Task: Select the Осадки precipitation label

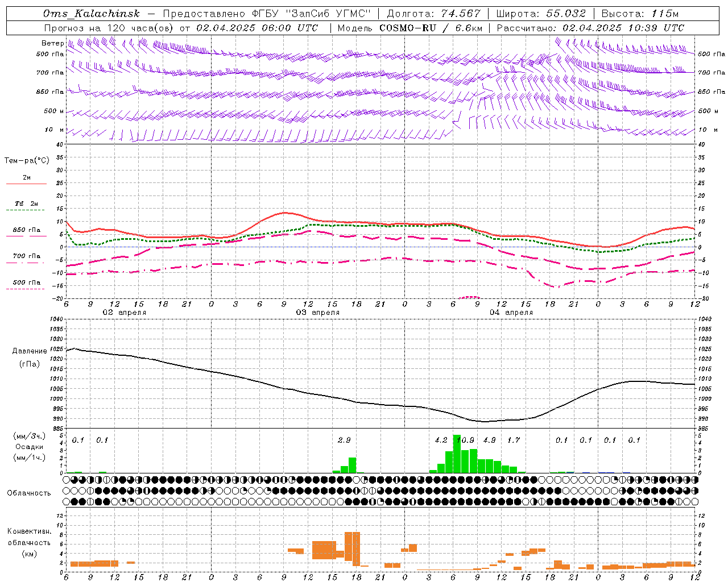Action: pos(28,447)
